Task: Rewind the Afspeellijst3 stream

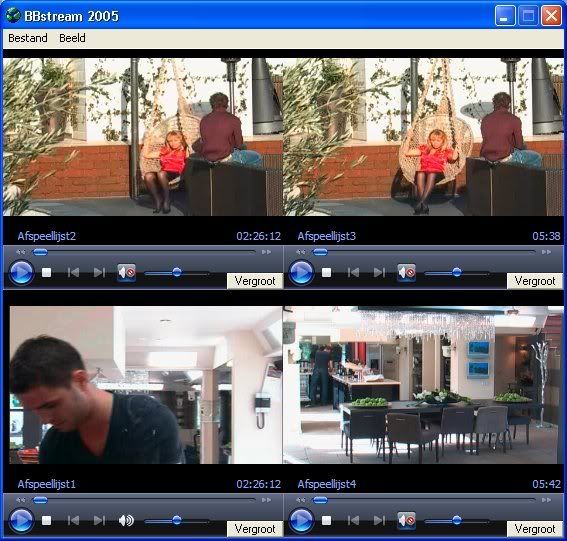Action: tap(300, 252)
